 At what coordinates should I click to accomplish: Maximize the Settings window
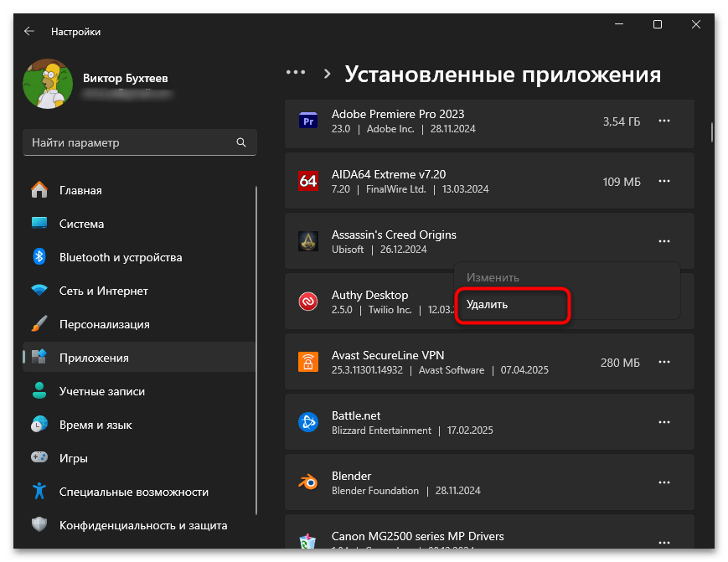click(x=658, y=24)
